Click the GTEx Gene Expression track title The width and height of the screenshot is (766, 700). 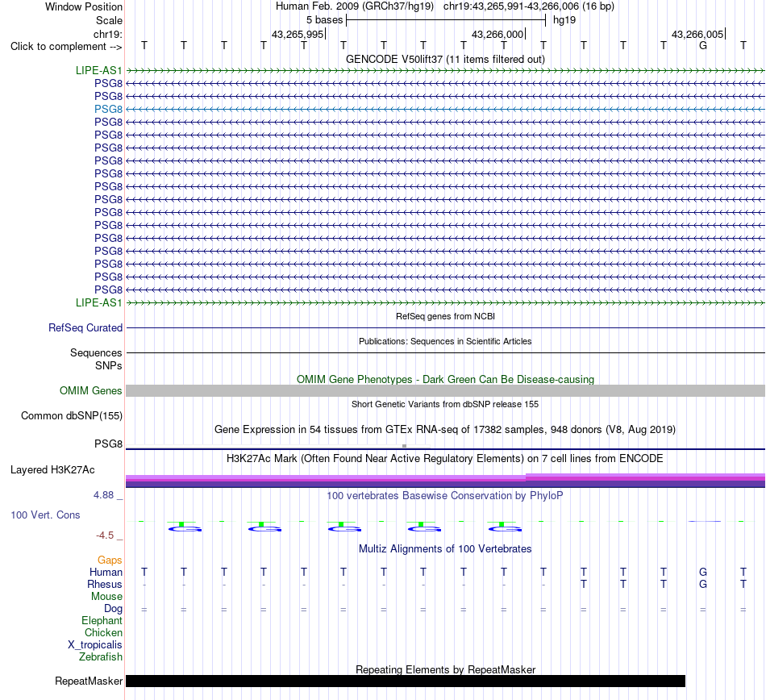445,429
